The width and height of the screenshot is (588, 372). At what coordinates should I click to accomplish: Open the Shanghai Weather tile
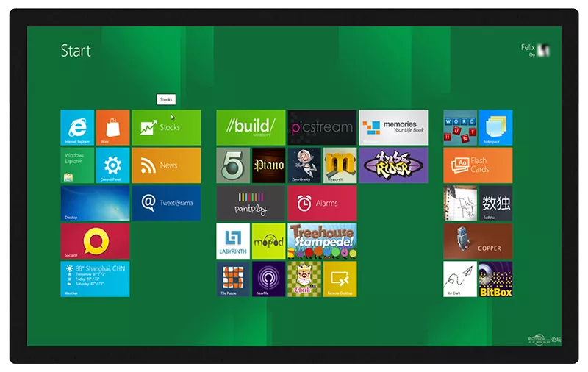click(95, 279)
